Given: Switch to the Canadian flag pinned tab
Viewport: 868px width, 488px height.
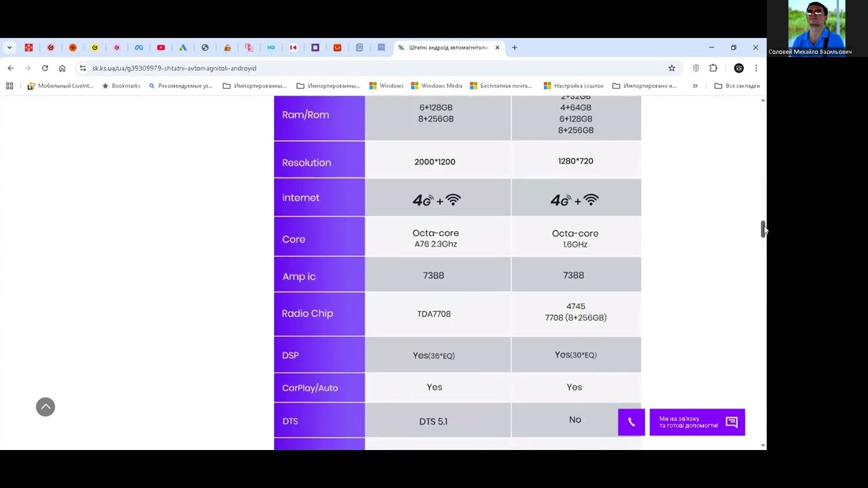Looking at the screenshot, I should point(293,47).
